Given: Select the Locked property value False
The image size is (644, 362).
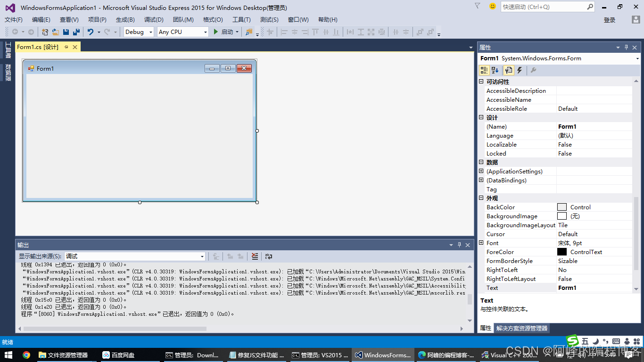Looking at the screenshot, I should [594, 153].
